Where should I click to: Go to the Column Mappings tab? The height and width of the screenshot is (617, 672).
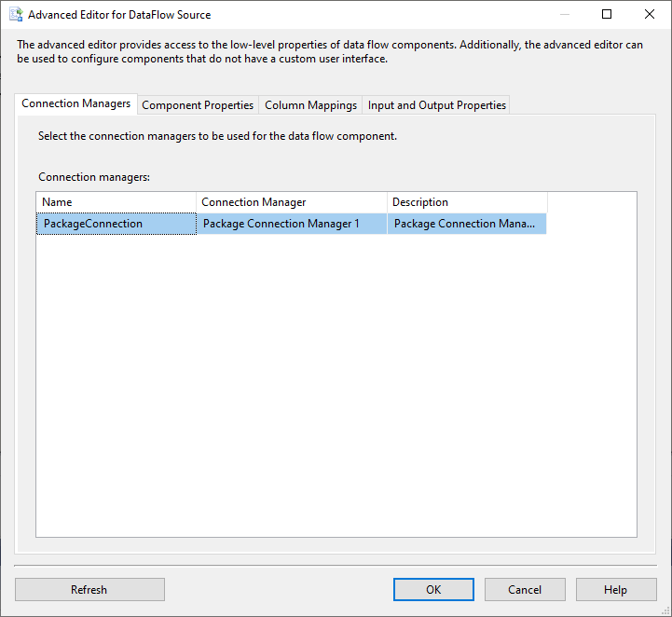[x=310, y=105]
